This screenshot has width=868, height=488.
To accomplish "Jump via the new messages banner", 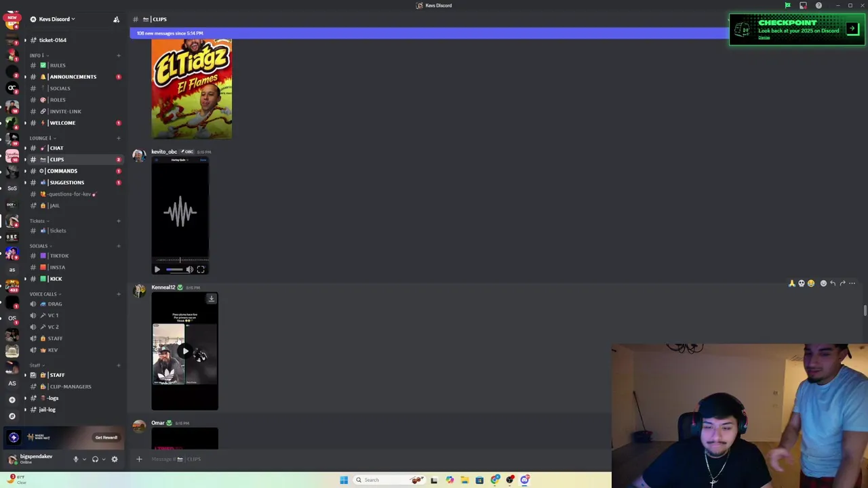I will coord(429,33).
